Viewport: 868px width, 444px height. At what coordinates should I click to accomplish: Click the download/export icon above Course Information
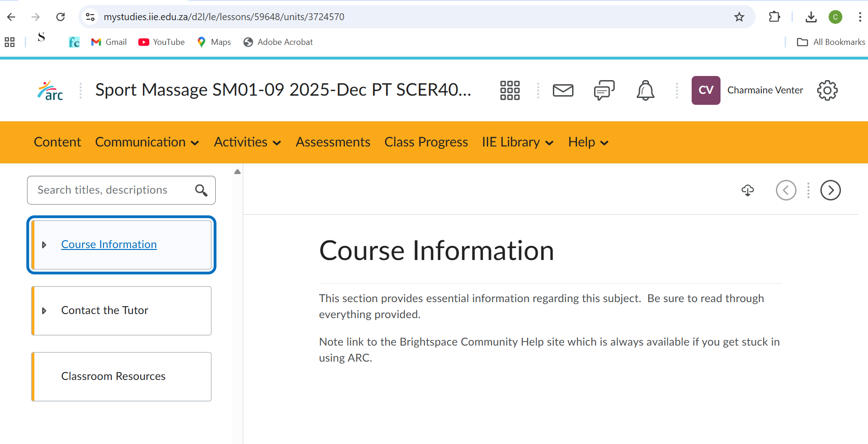coord(748,190)
